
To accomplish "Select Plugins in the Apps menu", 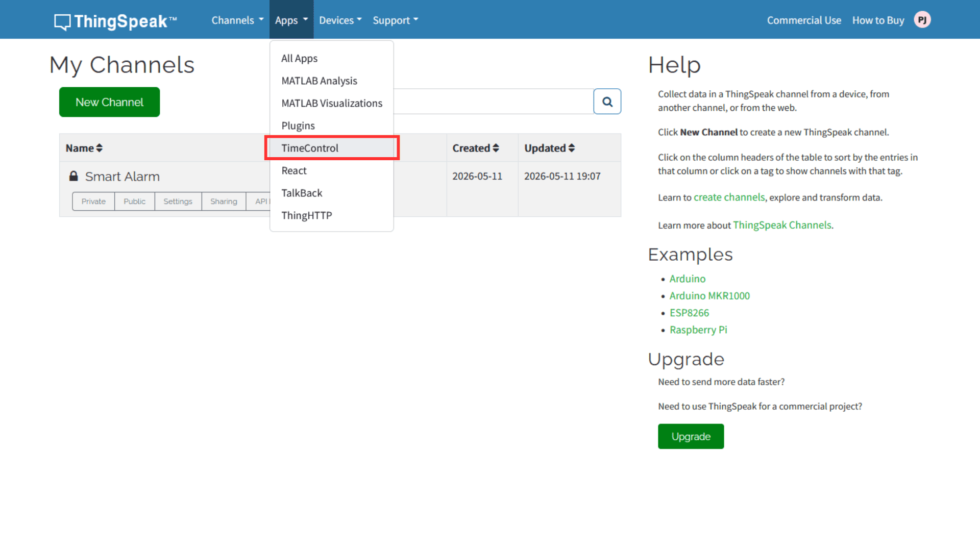I will (332, 126).
